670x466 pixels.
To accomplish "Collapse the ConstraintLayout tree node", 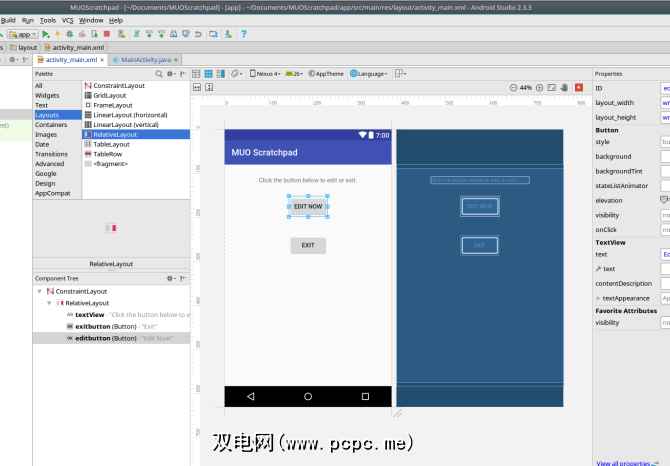I will click(x=39, y=291).
